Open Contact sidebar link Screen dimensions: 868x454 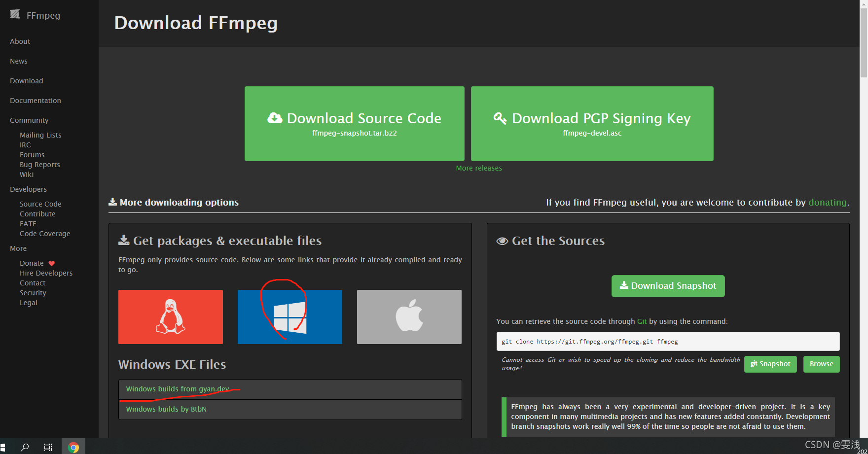coord(33,283)
